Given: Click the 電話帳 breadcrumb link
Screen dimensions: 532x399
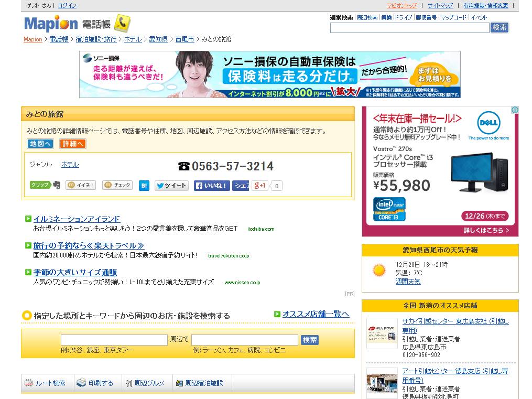Looking at the screenshot, I should coord(59,39).
